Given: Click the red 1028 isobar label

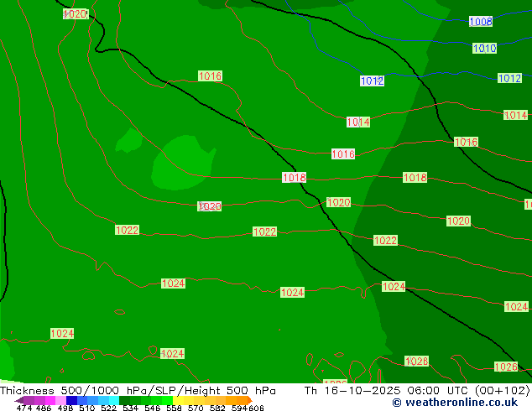Looking at the screenshot, I should [417, 361].
